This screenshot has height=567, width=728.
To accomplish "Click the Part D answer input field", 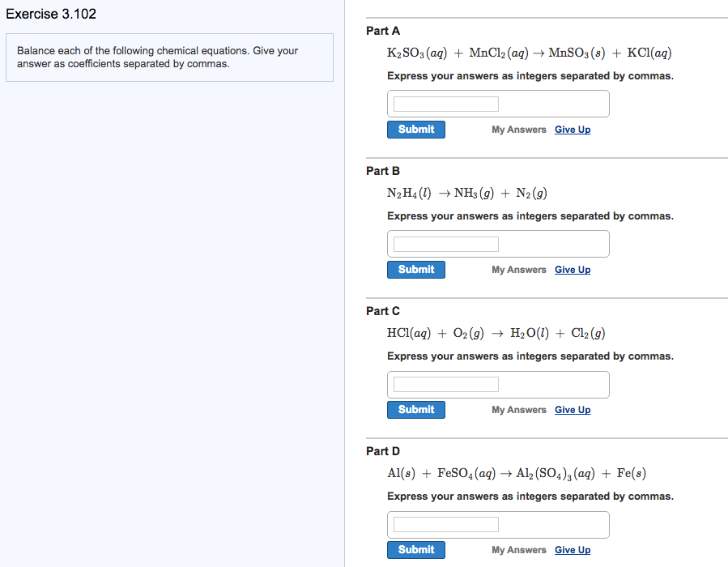I will coord(444,524).
